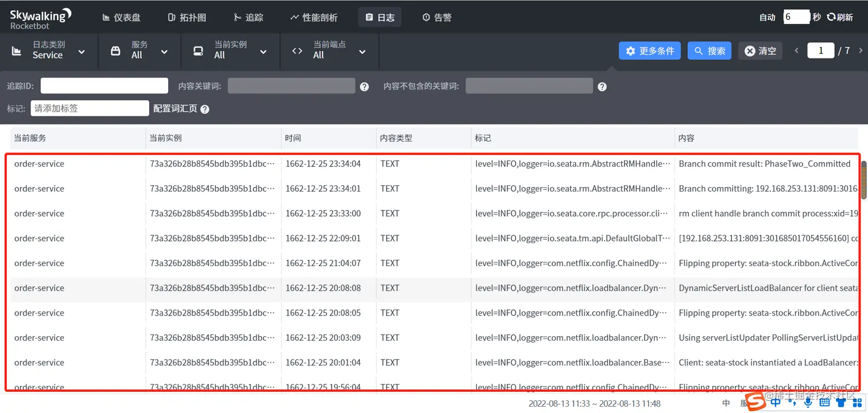Click the 更多条件 more conditions button

[x=650, y=50]
